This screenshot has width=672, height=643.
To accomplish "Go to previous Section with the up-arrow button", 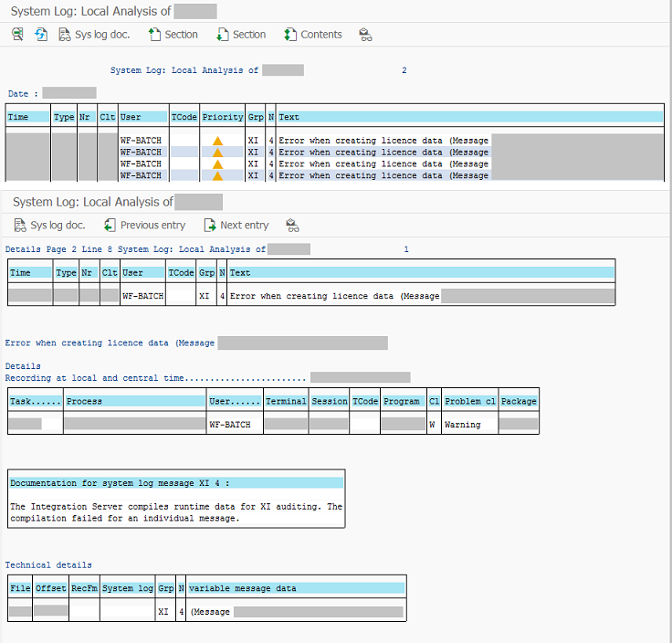I will 173,35.
